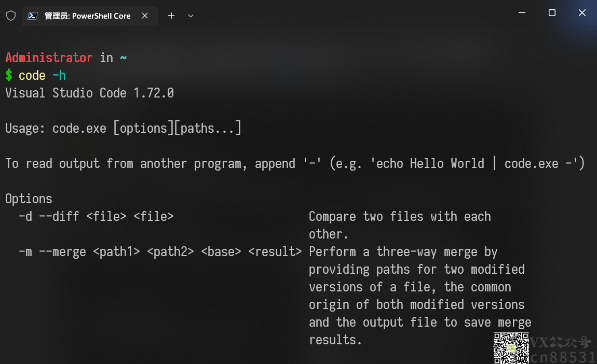Click the -d --diff option entry

coord(97,216)
